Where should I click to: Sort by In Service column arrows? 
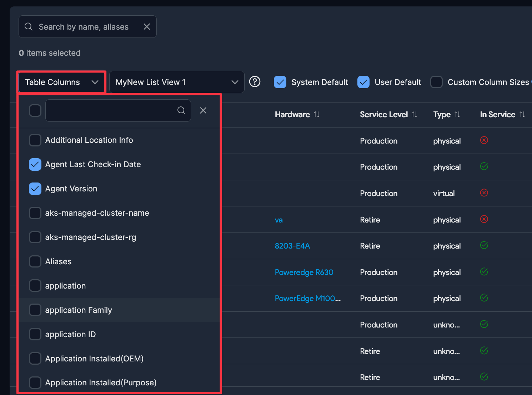tap(522, 114)
